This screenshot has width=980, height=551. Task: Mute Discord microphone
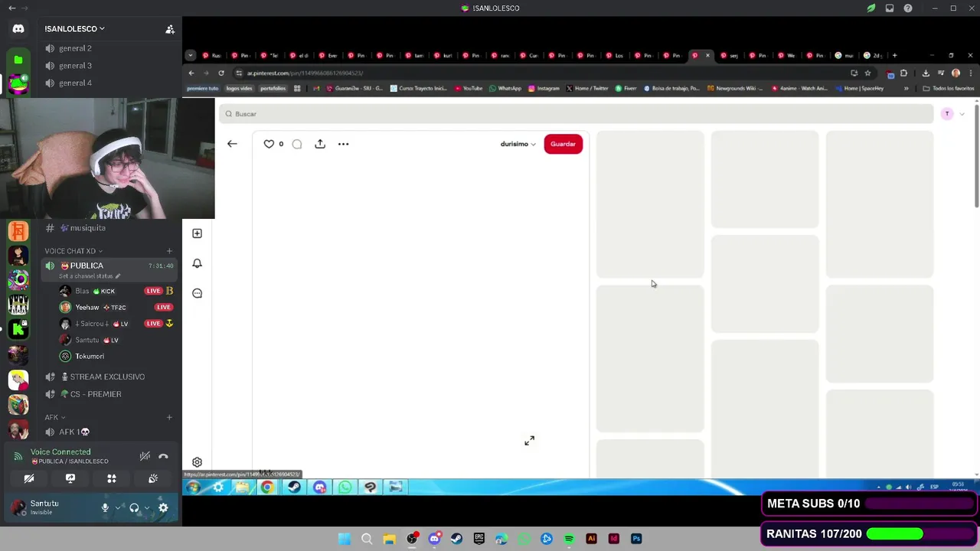click(x=106, y=507)
